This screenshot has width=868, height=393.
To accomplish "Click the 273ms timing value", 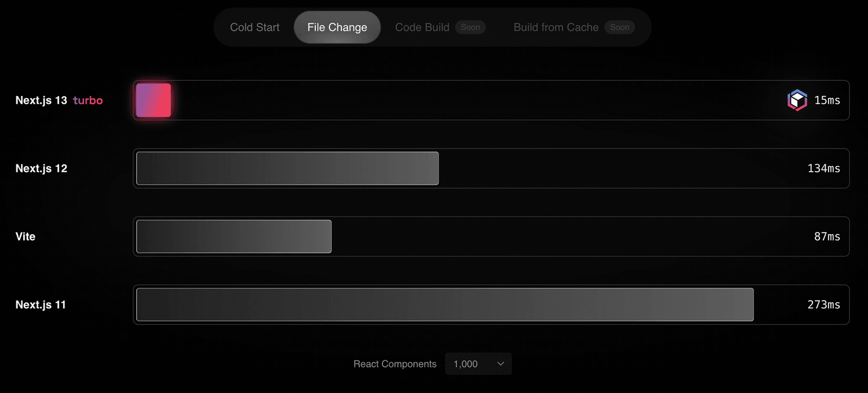I will (x=823, y=305).
